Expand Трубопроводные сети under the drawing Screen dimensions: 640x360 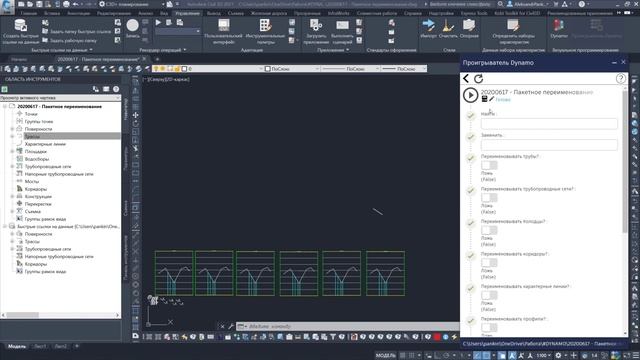tap(12, 167)
